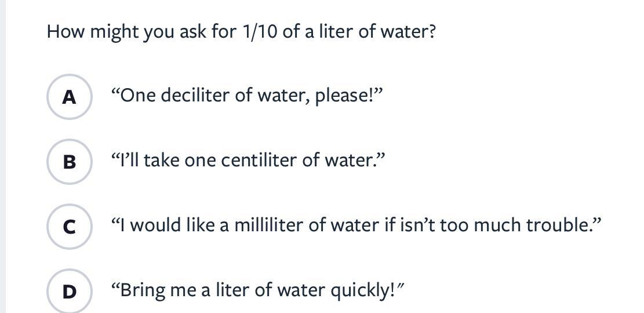
Task: Click the word "How" starting the question
Action: [x=65, y=31]
